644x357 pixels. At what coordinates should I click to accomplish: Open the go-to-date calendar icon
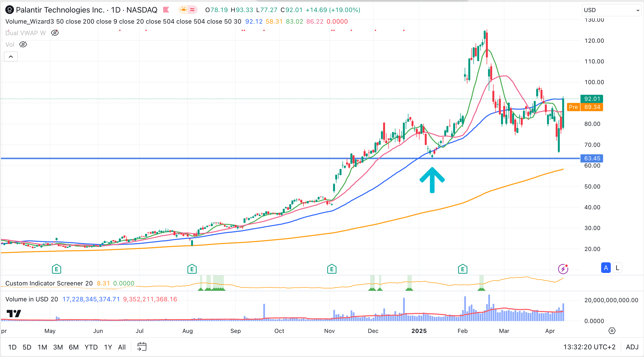[x=142, y=347]
